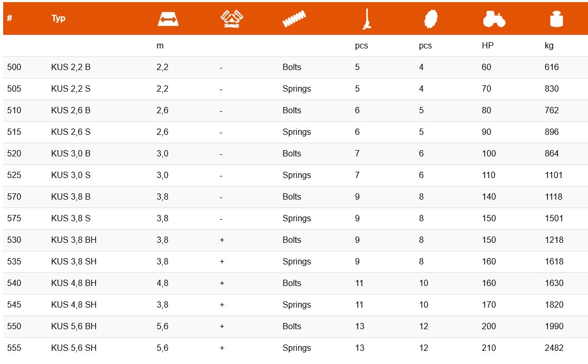This screenshot has height=364, width=588.
Task: Select the KUS 4,8 BH row entry
Action: point(74,283)
